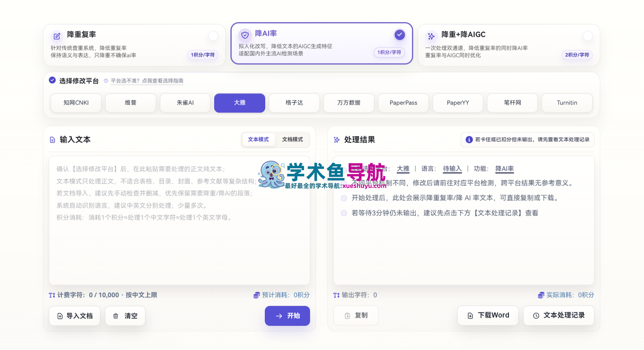Click the 输出字符: 0 counter
Image resolution: width=644 pixels, height=350 pixels.
tap(355, 295)
